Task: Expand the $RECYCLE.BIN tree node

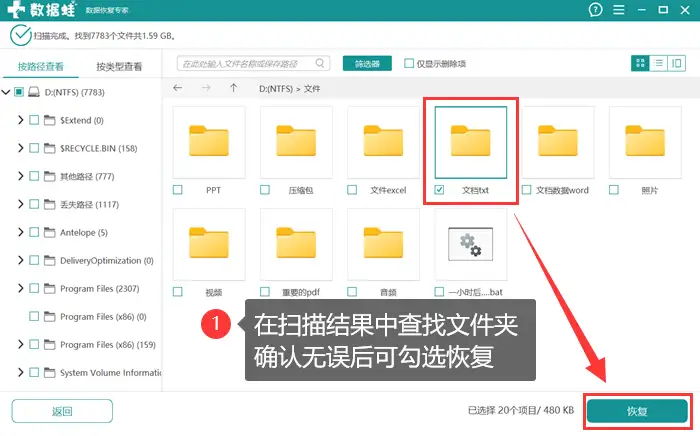Action: tap(21, 148)
